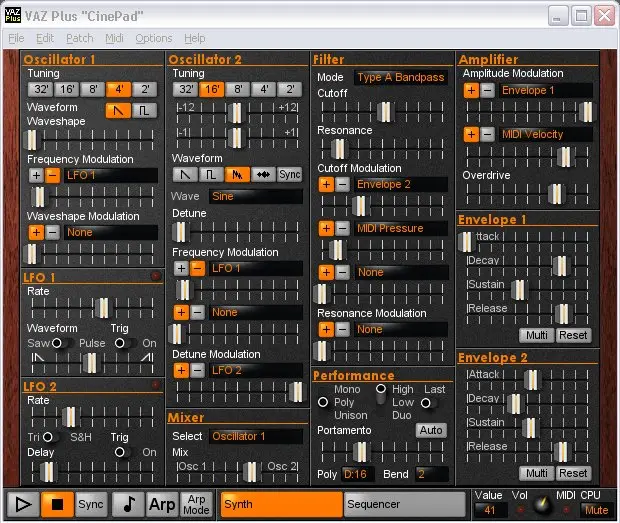Toggle Mono/Poly/Unison mode switch
This screenshot has height=523, width=620.
[x=323, y=402]
